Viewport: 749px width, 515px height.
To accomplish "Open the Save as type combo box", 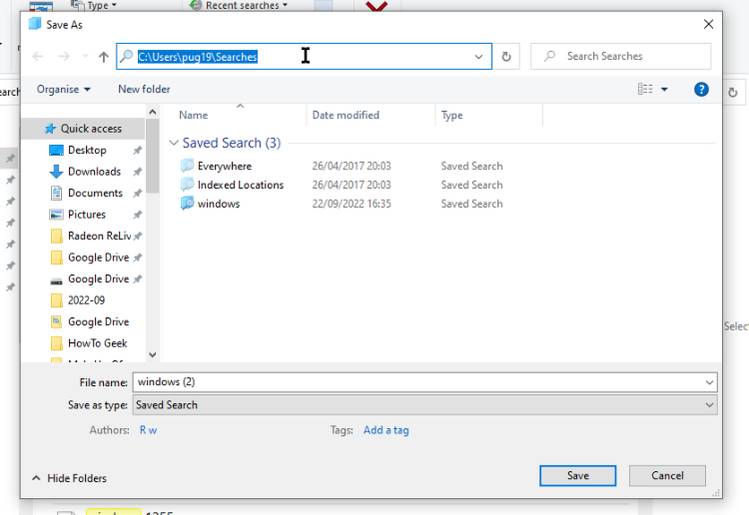I will pyautogui.click(x=425, y=405).
